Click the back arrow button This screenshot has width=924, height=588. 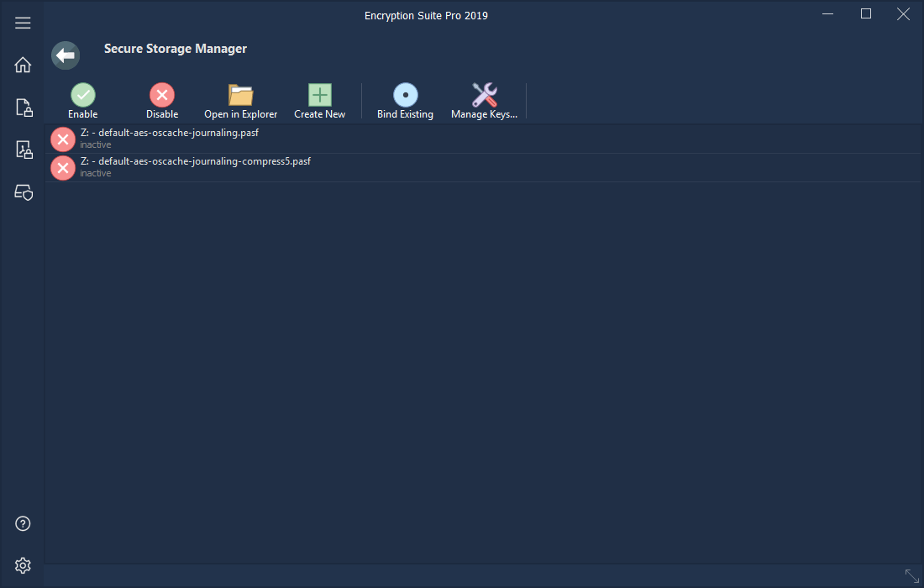66,55
